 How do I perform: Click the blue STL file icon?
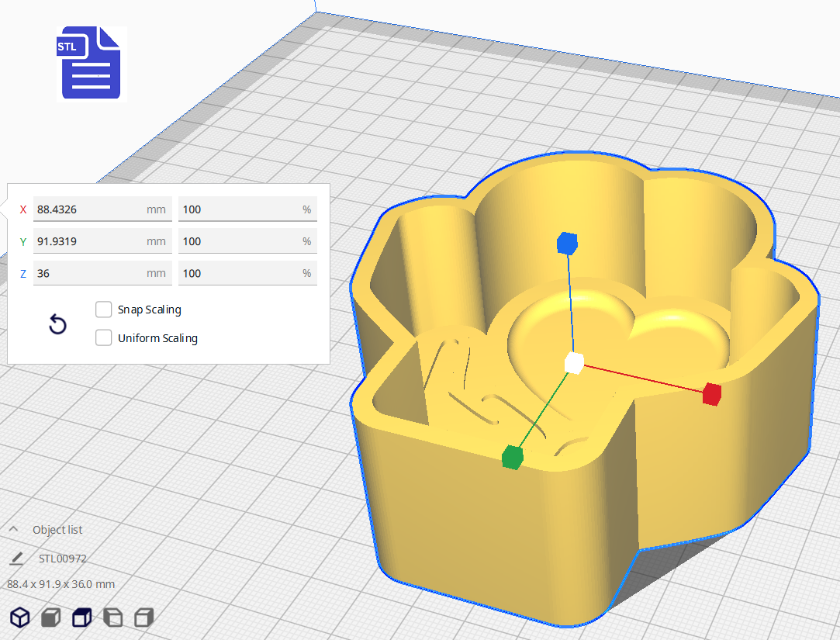[x=92, y=64]
